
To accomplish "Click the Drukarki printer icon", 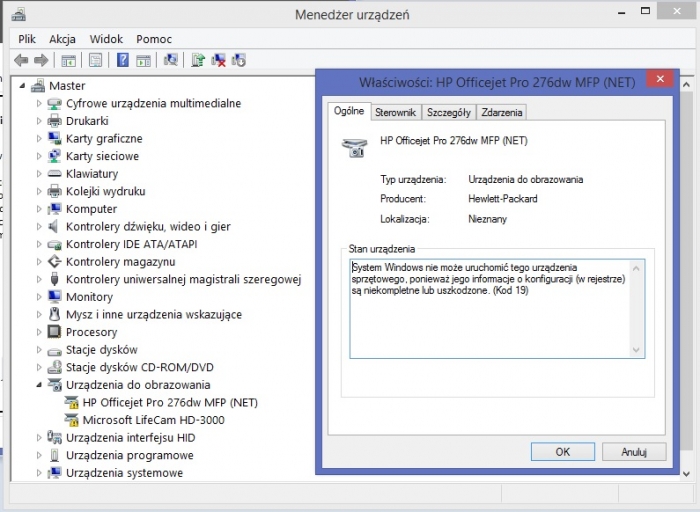I will point(54,121).
